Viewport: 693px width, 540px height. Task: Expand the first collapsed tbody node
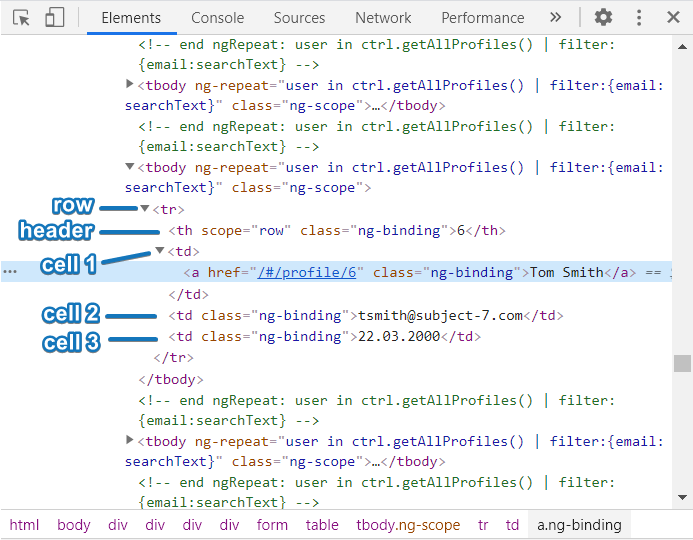click(130, 84)
